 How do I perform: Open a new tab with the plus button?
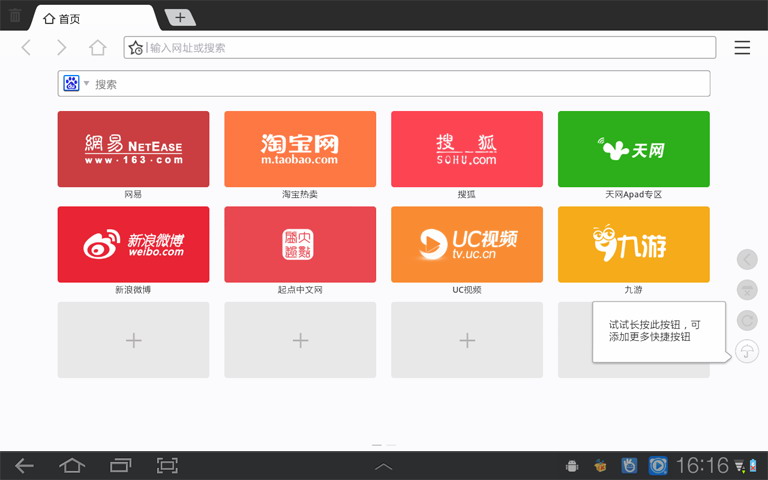180,18
